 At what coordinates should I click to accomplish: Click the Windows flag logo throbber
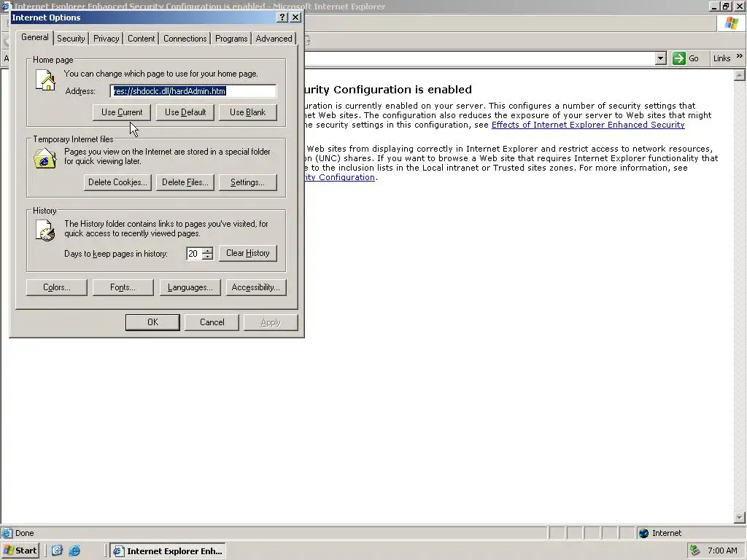(x=731, y=23)
